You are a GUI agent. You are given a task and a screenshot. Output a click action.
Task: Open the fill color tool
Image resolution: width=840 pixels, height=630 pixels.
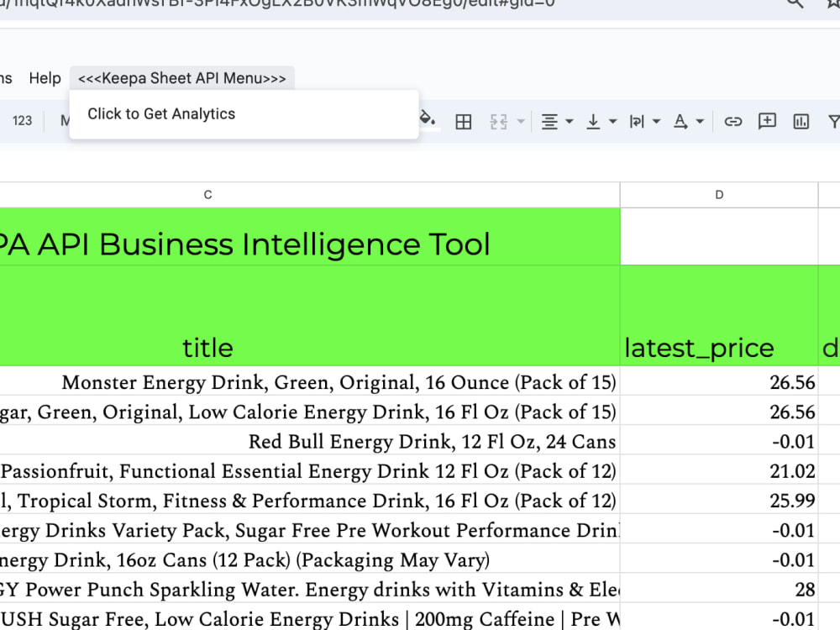(x=428, y=121)
